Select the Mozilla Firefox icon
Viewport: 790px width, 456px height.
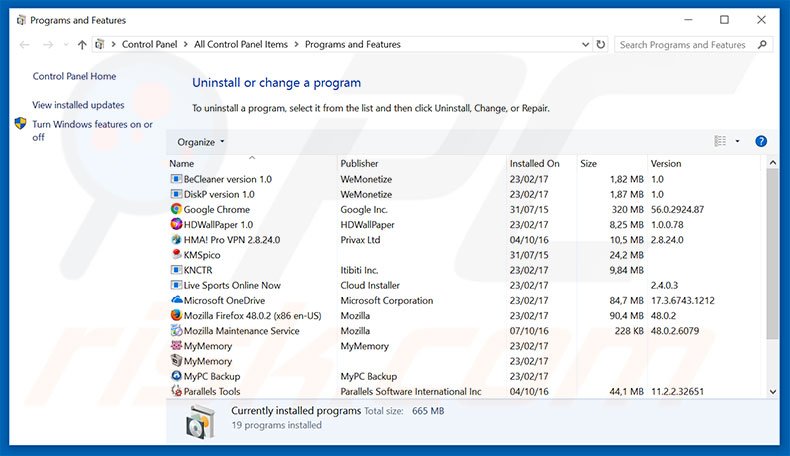click(176, 315)
